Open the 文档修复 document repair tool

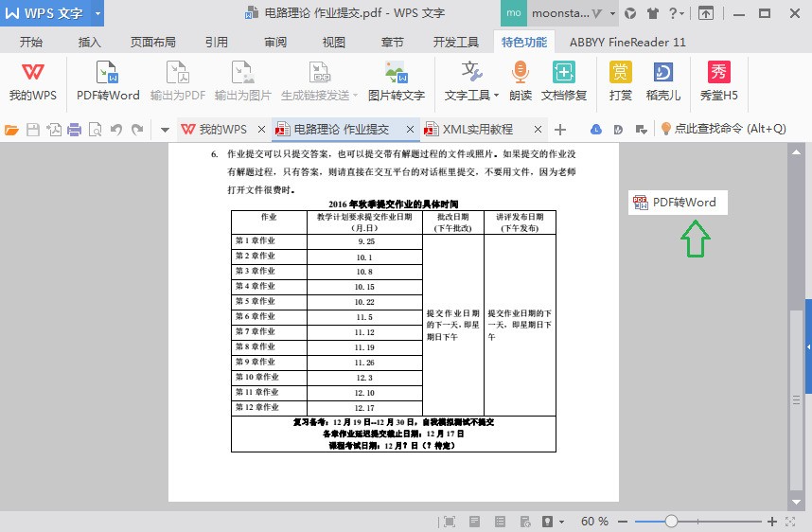pos(563,81)
